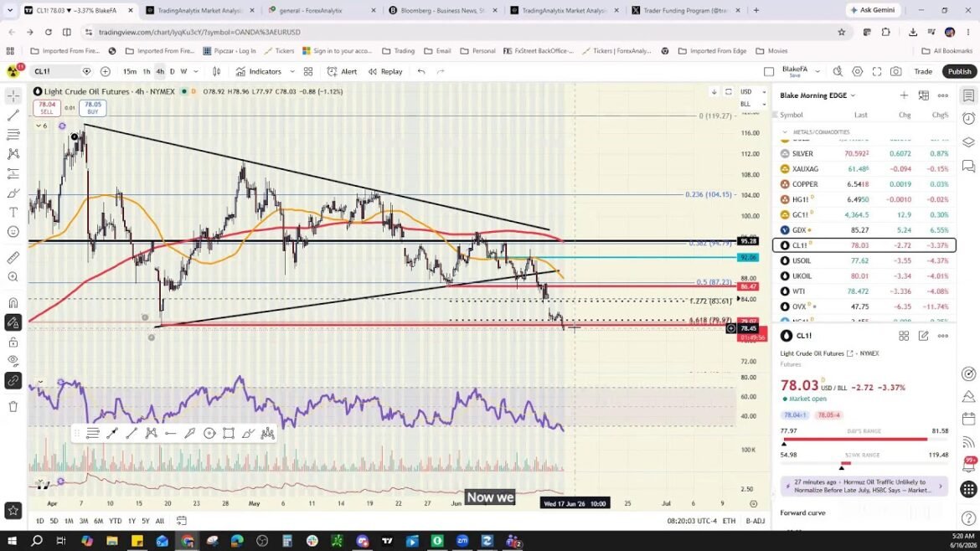Expand the time interval dropdown arrow
980x551 pixels.
click(196, 71)
